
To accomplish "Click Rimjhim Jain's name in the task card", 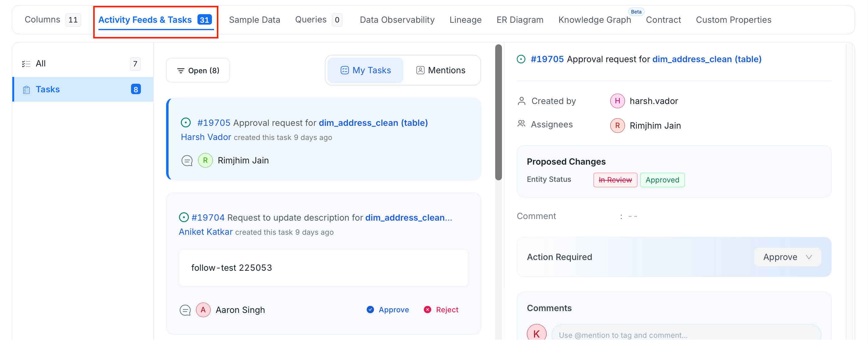I will tap(243, 160).
